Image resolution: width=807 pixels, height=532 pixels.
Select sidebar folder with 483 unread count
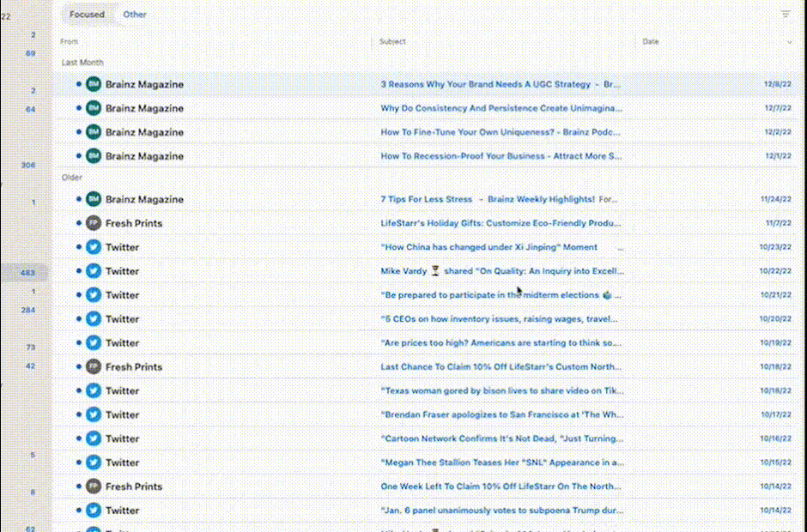pyautogui.click(x=25, y=273)
